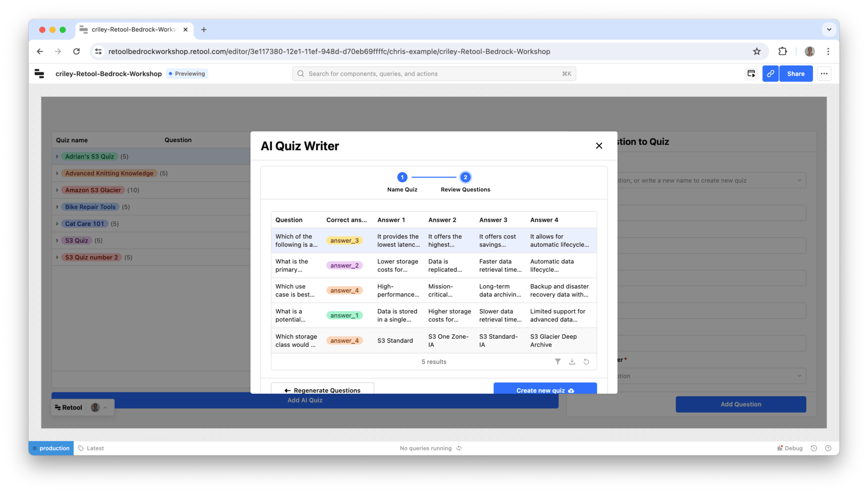
Task: Expand the Bike Repair Tools group
Action: tap(57, 207)
